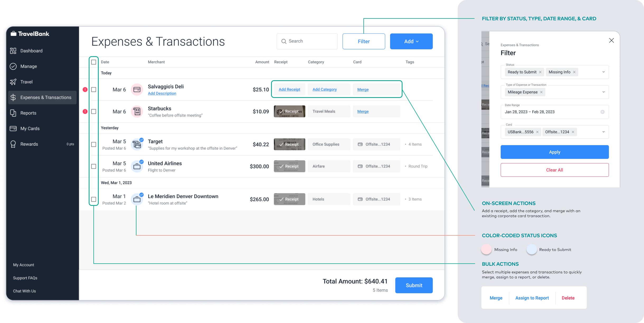Toggle the checkbox for Salvaggio's Deli
This screenshot has height=323, width=644.
tap(93, 89)
